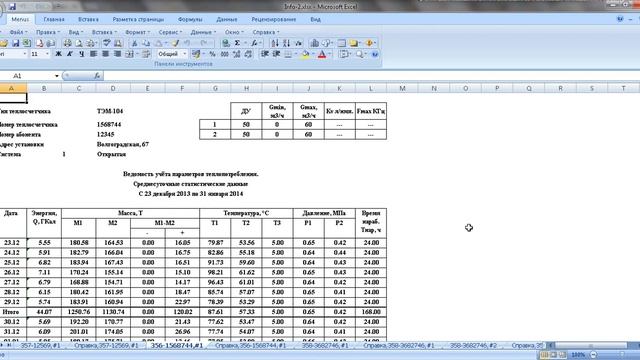The width and height of the screenshot is (640, 360).
Task: Open the Вид ribbon tab
Action: pos(315,19)
